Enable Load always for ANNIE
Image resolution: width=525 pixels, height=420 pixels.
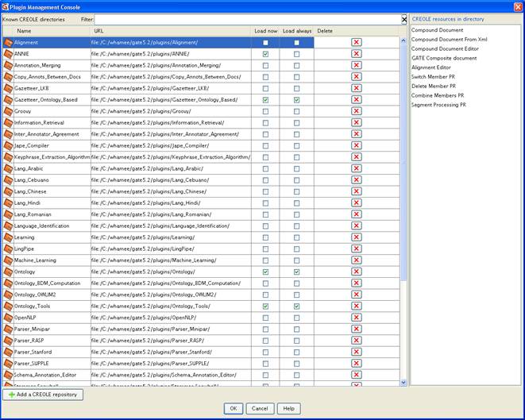[x=296, y=54]
